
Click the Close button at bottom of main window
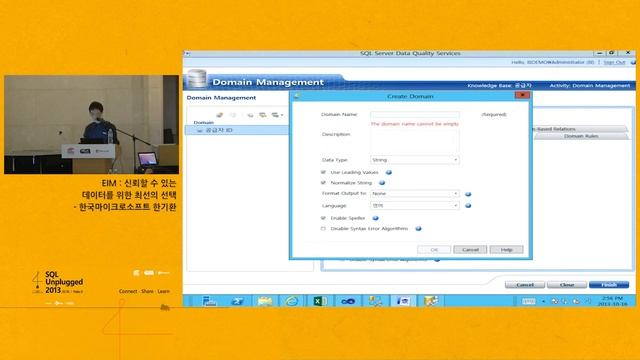click(x=567, y=284)
